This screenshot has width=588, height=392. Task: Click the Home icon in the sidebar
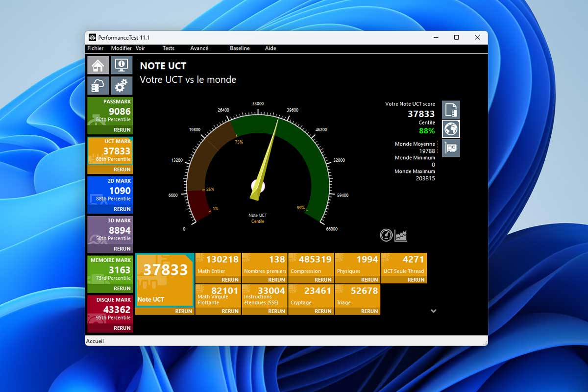coord(98,65)
